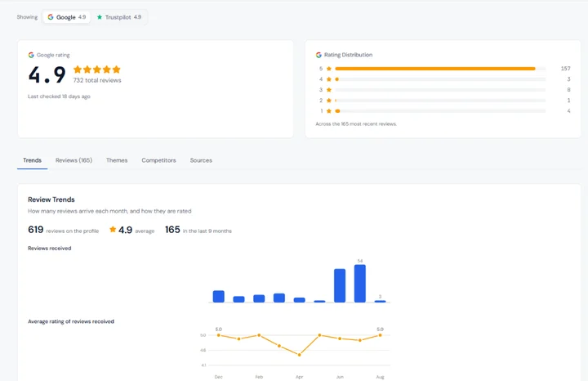Select the Google 4.9 source toggle
The image size is (588, 381).
click(x=67, y=17)
